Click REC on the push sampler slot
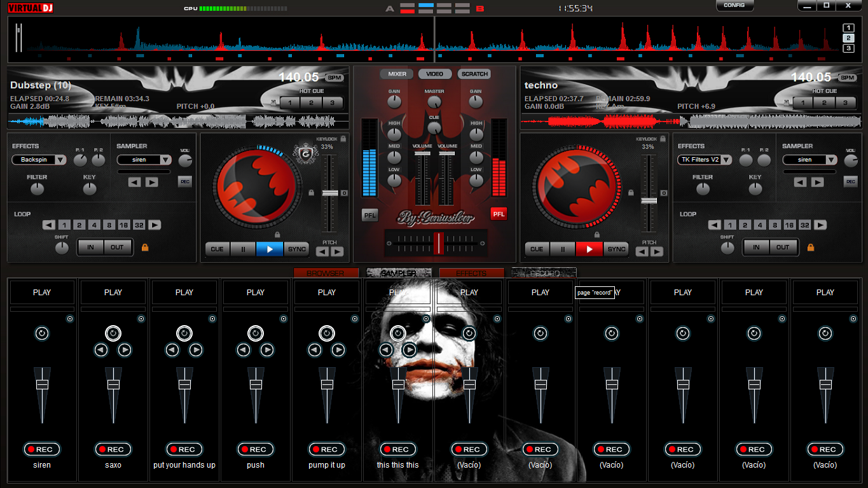 (x=256, y=449)
